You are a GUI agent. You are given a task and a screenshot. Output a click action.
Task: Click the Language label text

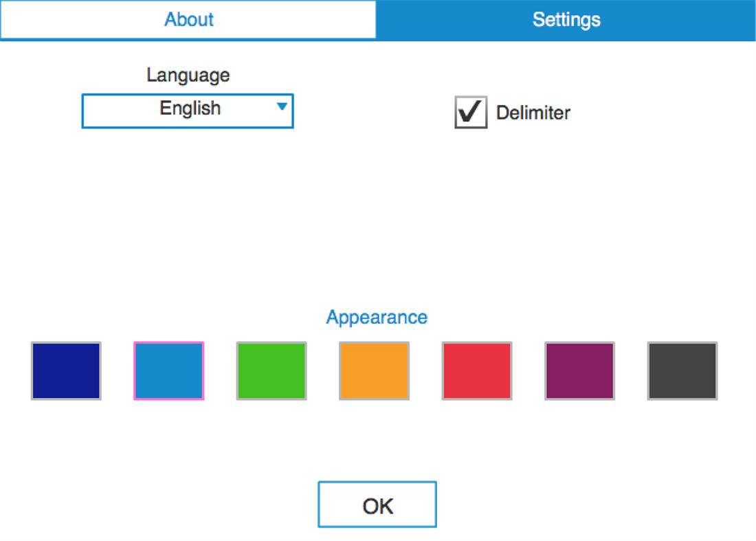[x=188, y=75]
